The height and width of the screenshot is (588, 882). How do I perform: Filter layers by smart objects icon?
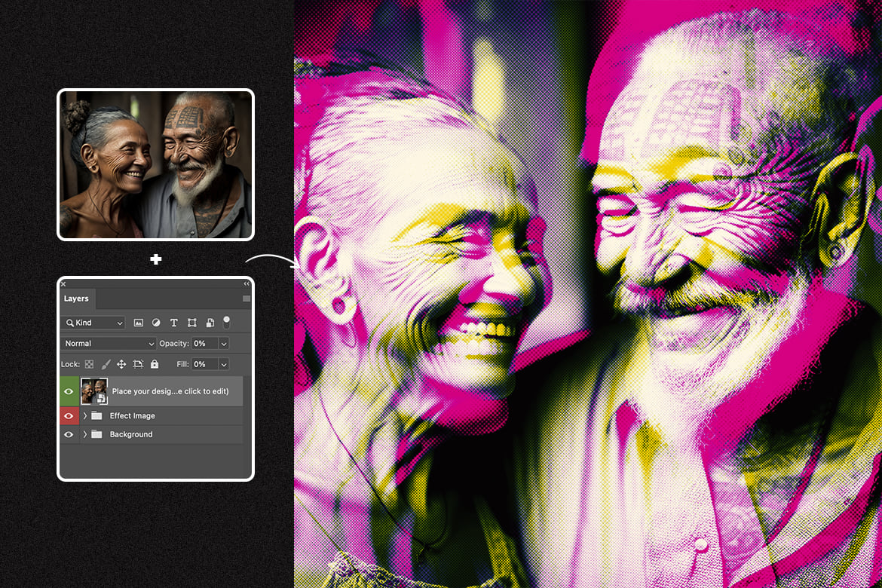210,323
